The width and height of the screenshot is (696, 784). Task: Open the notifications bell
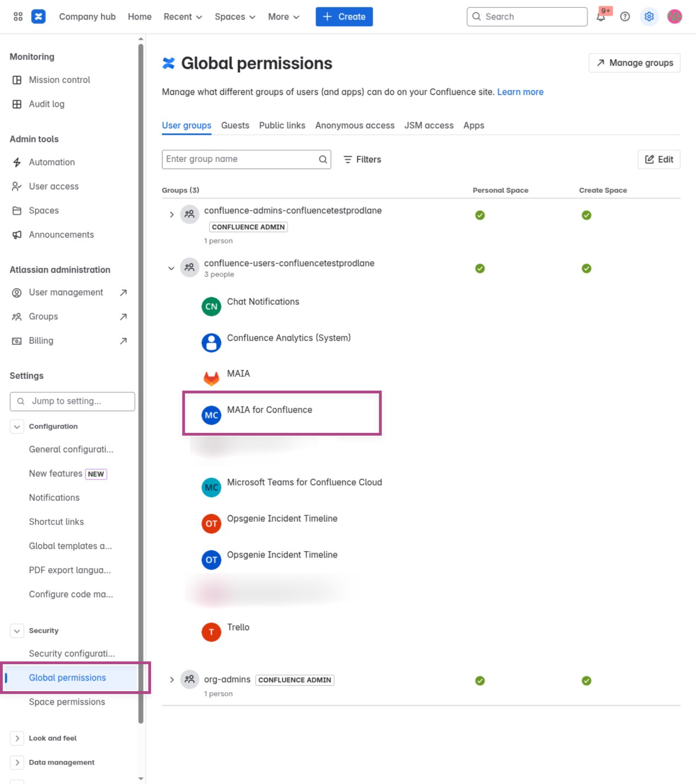click(601, 16)
